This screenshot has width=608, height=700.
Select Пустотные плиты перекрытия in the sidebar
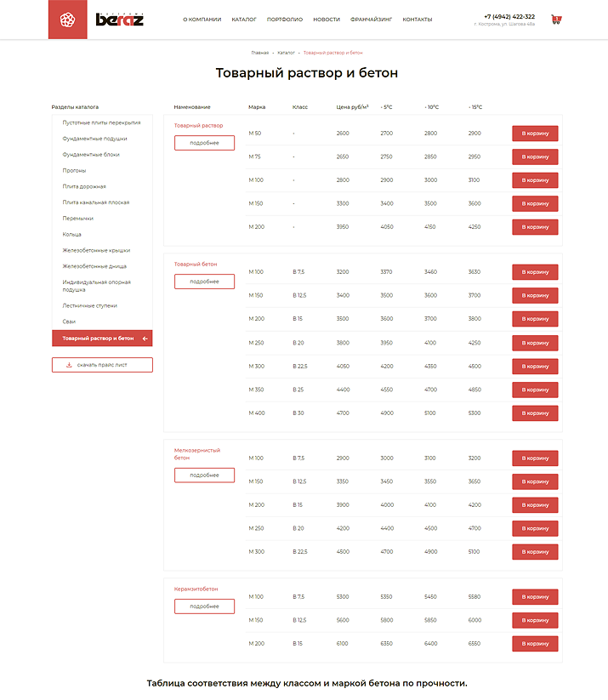coord(101,122)
